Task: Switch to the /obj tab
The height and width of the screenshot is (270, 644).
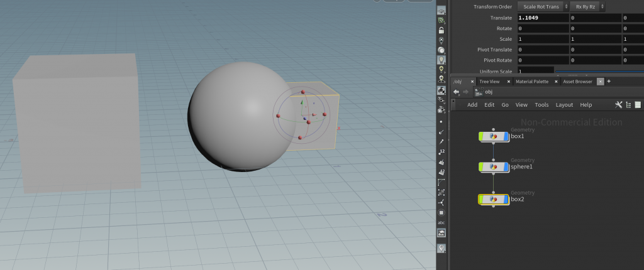Action: [x=458, y=82]
